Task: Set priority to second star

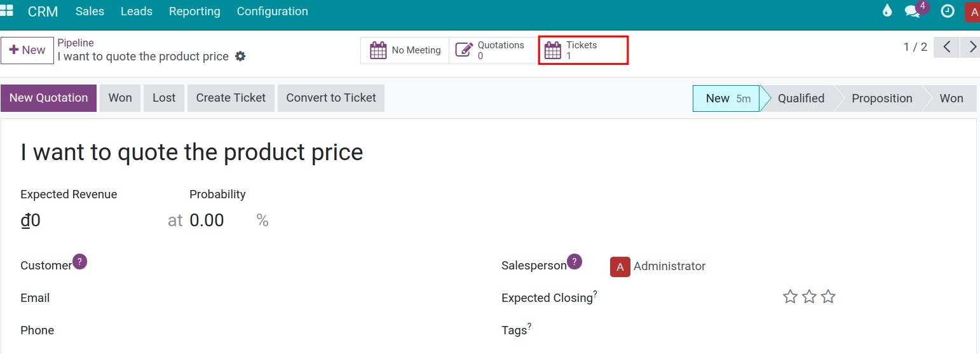Action: [809, 296]
